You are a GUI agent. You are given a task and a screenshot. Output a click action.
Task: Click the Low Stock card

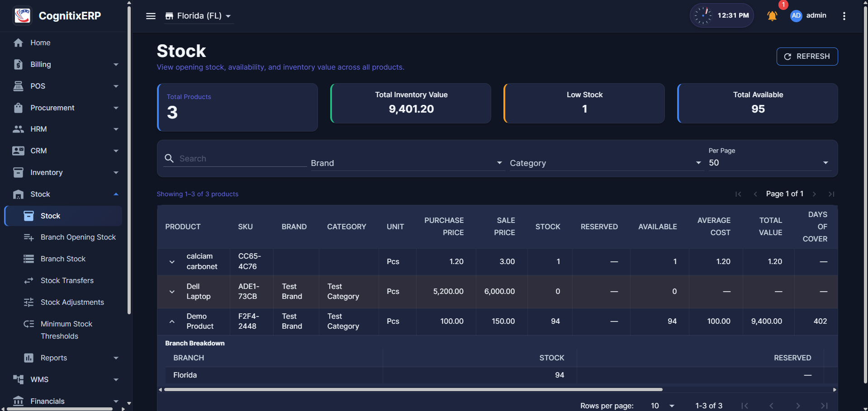(x=584, y=103)
